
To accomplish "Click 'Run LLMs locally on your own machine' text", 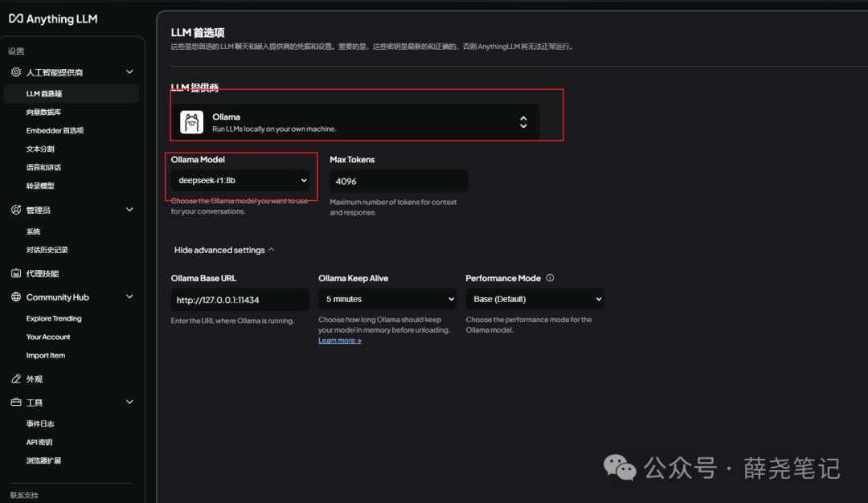I will (274, 129).
